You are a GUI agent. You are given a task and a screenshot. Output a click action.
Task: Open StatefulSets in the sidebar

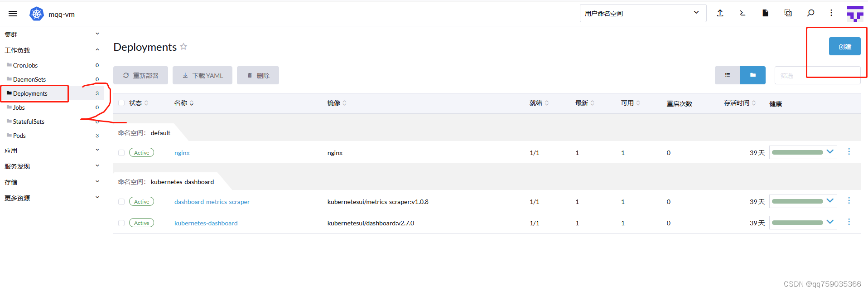(x=29, y=122)
